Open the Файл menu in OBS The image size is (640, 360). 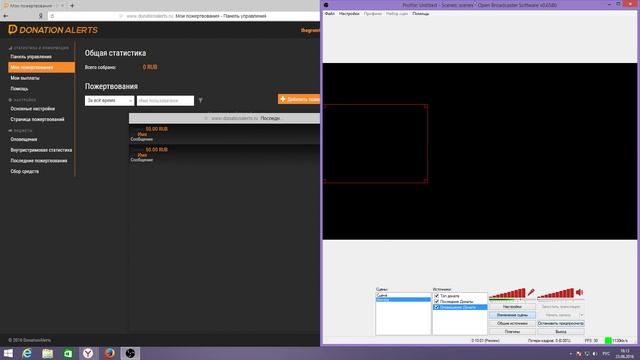tap(330, 13)
